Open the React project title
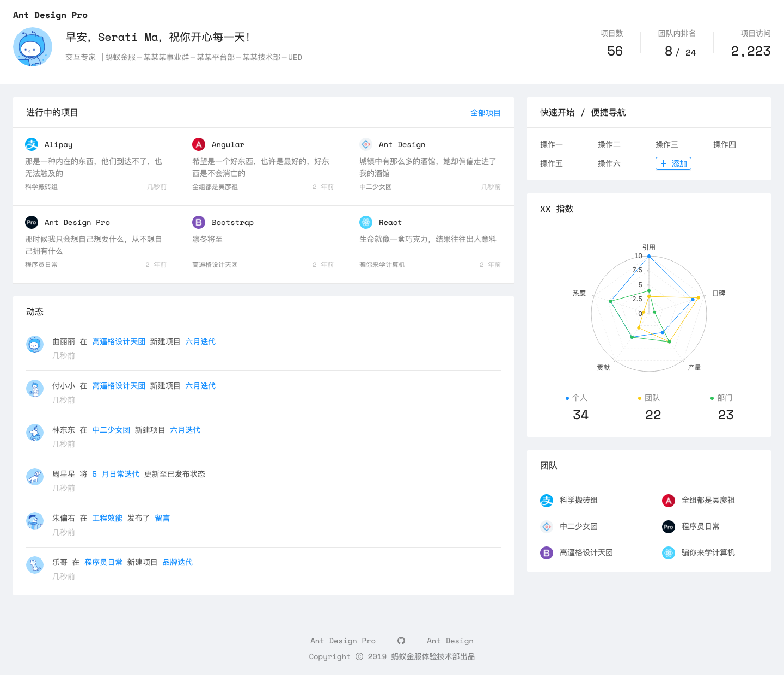 (390, 222)
